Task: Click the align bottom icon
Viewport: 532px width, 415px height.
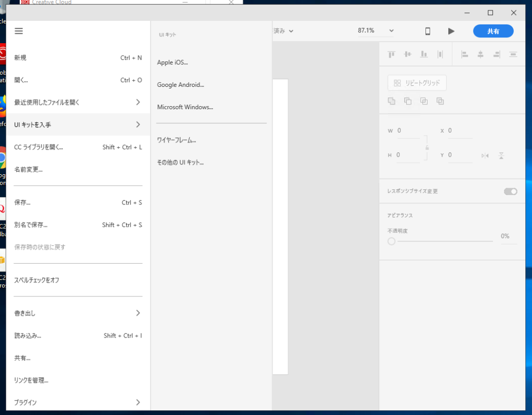Action: point(424,54)
